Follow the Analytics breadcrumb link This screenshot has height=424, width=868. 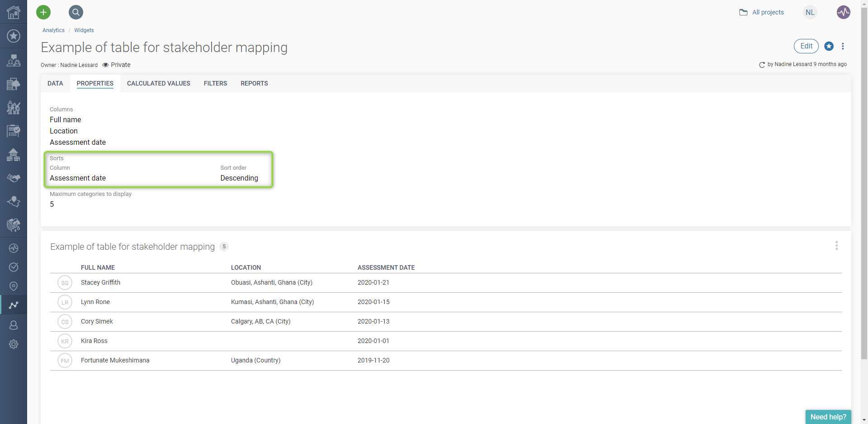pos(53,30)
